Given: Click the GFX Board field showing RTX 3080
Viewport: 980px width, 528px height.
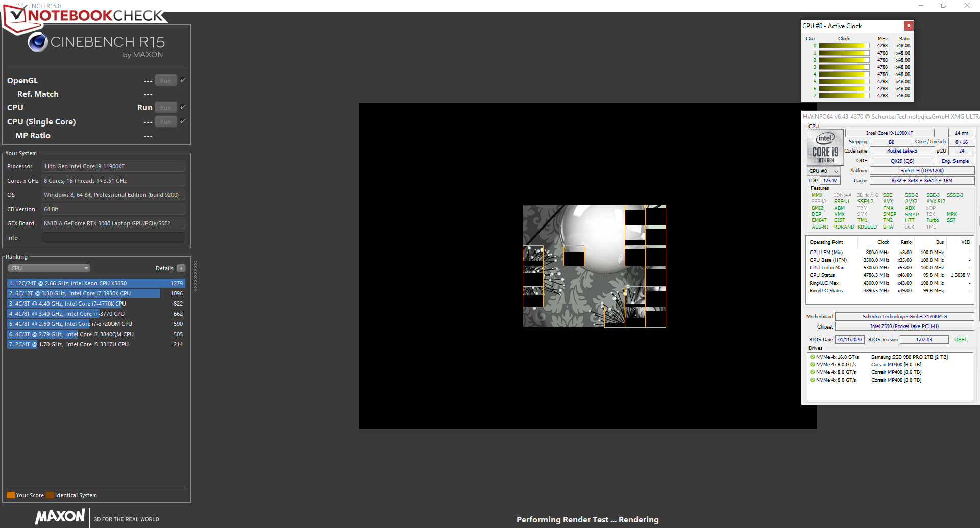Looking at the screenshot, I should [113, 223].
